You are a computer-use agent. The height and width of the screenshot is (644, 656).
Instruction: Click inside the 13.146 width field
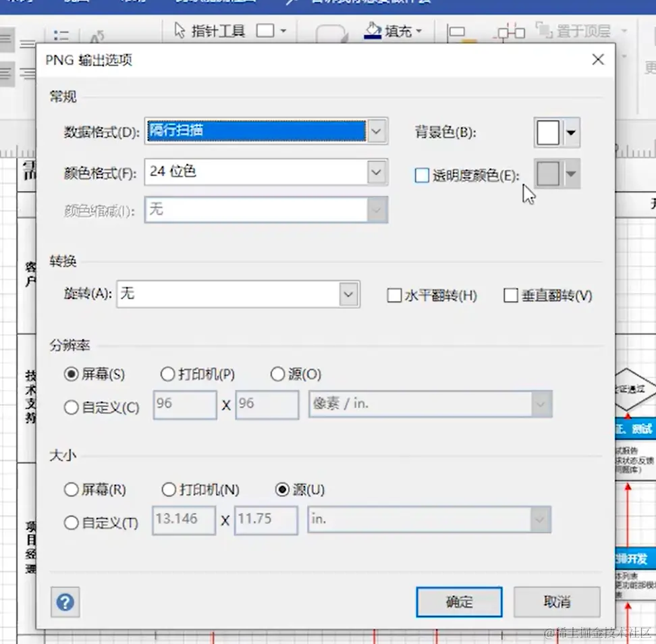point(183,520)
